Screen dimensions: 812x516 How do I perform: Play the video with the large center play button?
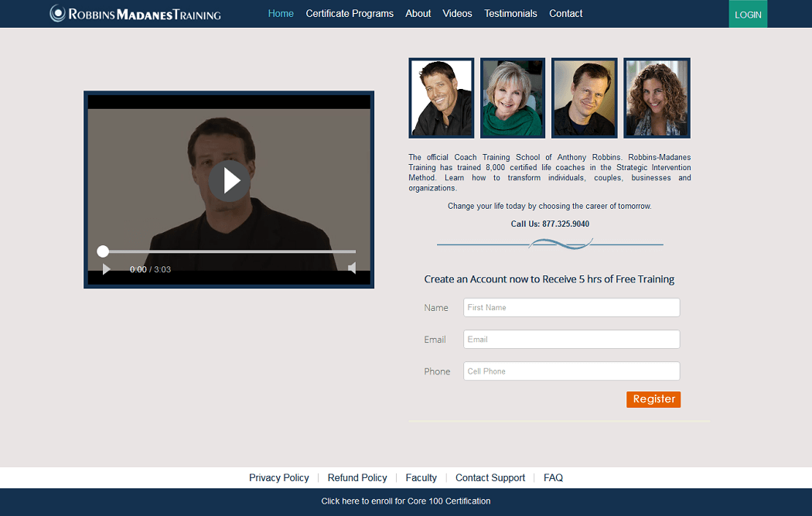pyautogui.click(x=230, y=181)
